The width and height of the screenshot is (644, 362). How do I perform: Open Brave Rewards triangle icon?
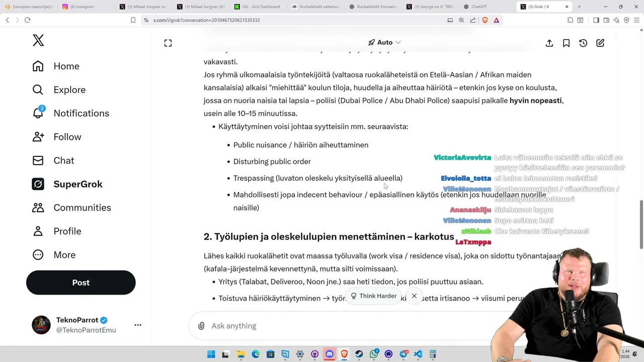(497, 20)
